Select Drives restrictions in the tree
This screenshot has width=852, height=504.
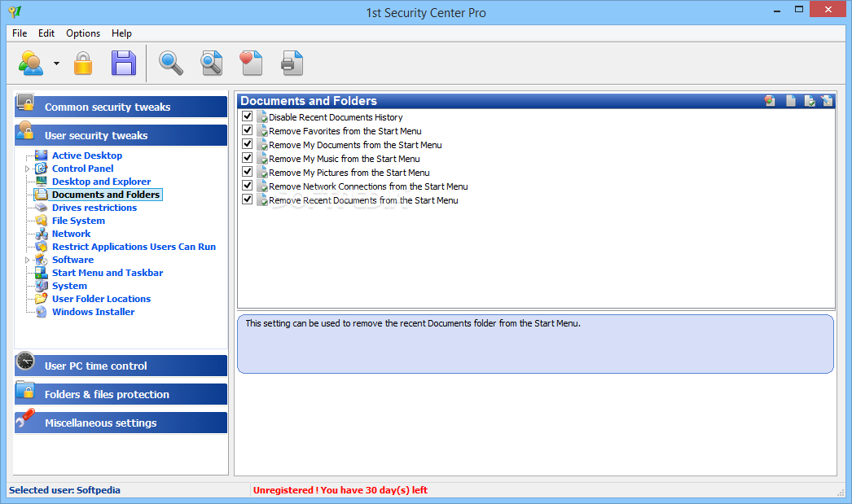(x=94, y=208)
